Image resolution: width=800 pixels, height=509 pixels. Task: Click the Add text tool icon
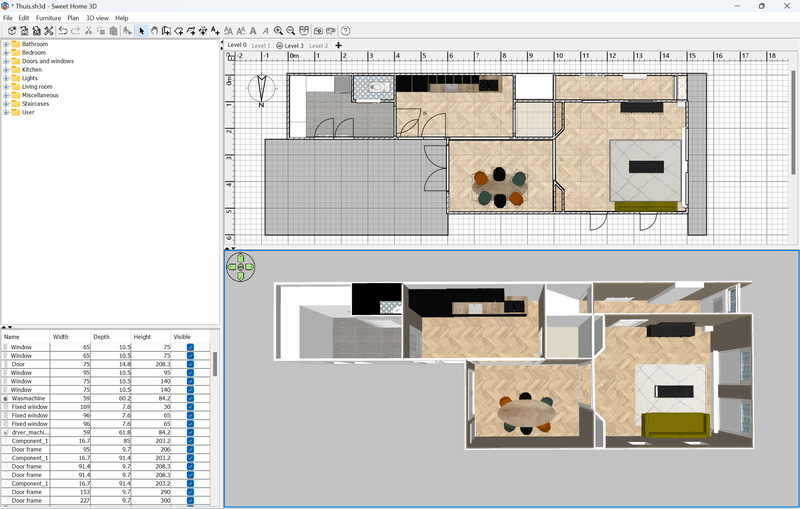[x=215, y=31]
